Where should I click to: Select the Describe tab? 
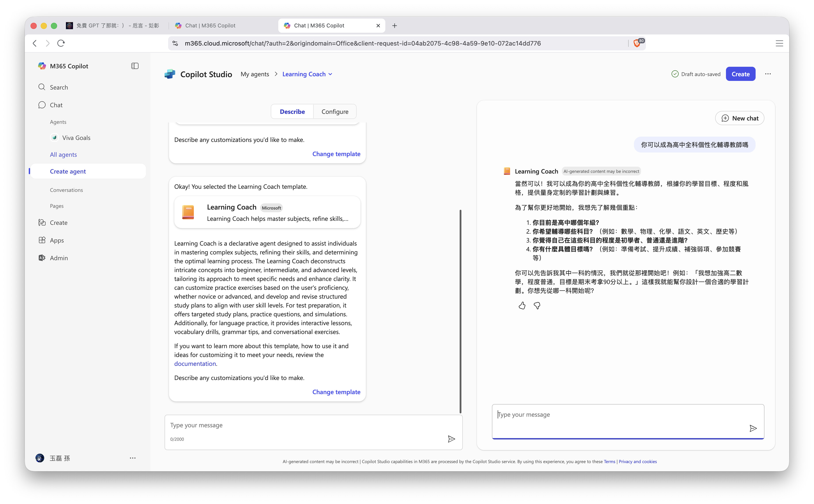click(x=292, y=112)
